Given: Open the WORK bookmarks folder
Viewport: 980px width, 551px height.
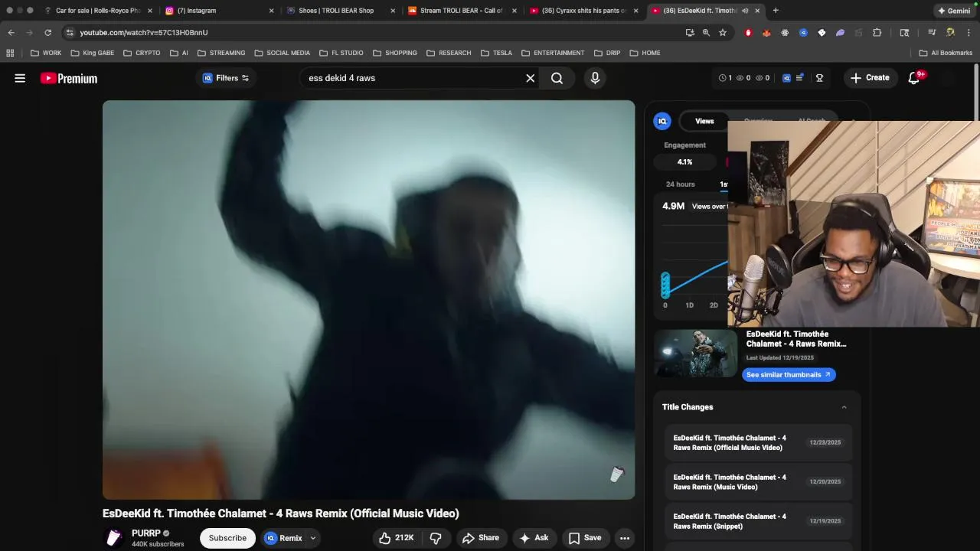Looking at the screenshot, I should pyautogui.click(x=46, y=53).
